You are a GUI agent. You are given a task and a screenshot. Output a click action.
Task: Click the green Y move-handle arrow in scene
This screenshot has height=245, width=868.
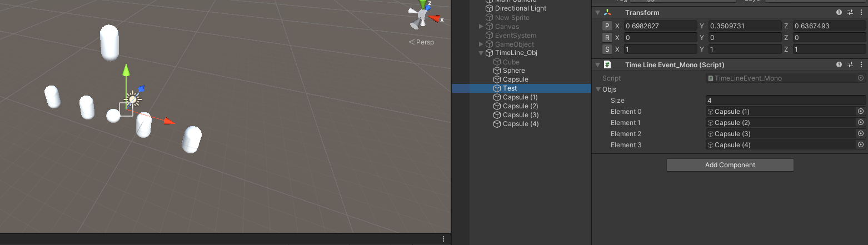(x=126, y=69)
